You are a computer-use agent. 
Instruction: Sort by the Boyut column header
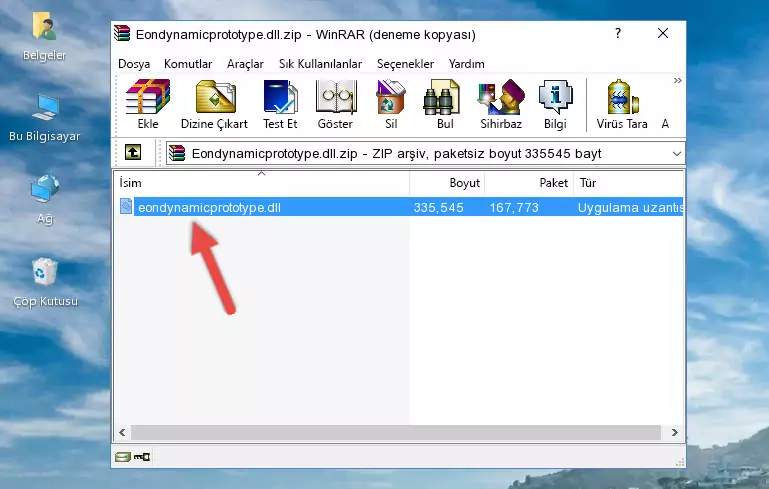tap(447, 183)
